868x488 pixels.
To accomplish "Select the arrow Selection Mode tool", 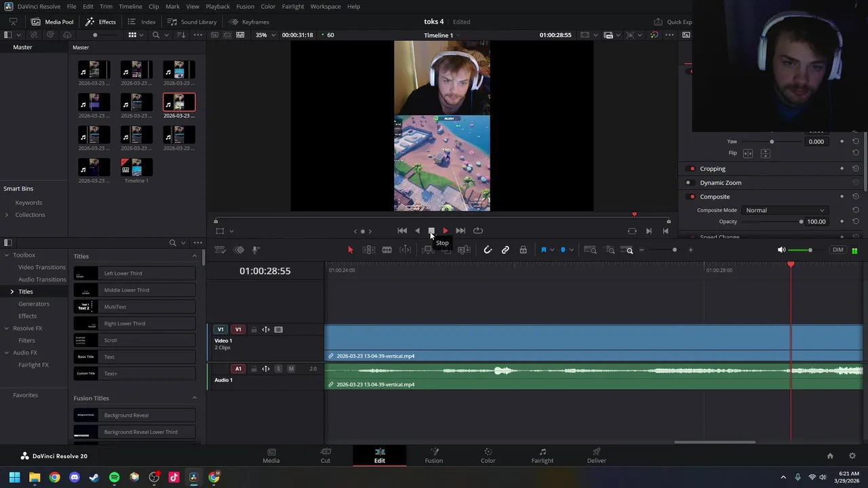I will point(351,250).
